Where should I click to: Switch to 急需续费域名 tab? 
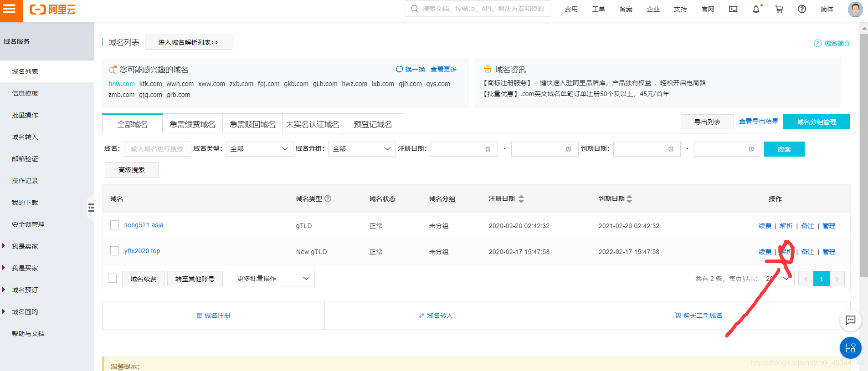pos(192,124)
